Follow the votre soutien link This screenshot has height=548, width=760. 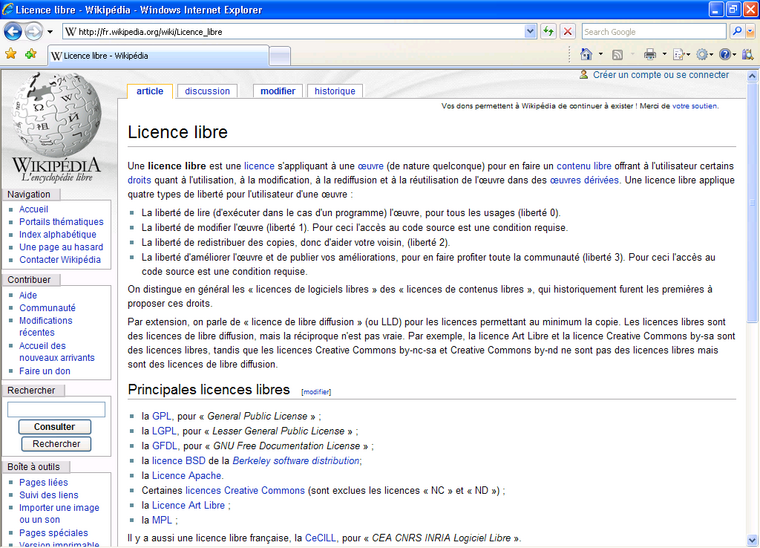coord(695,106)
